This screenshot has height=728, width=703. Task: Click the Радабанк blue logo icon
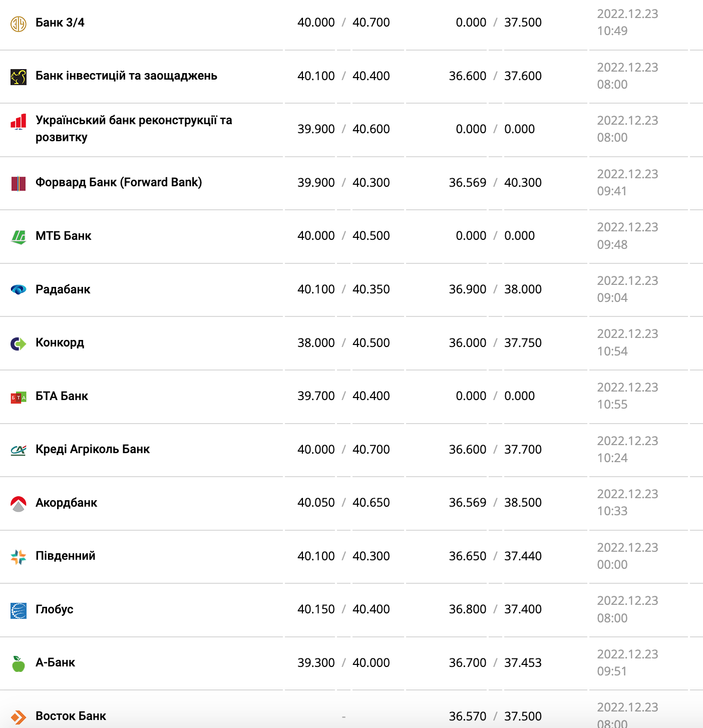(19, 289)
